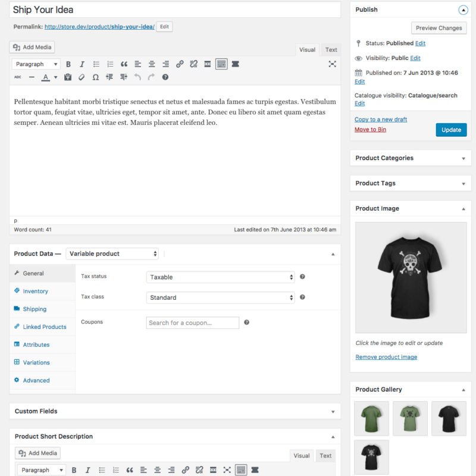
Task: Expand the Product Categories panel
Action: click(463, 158)
